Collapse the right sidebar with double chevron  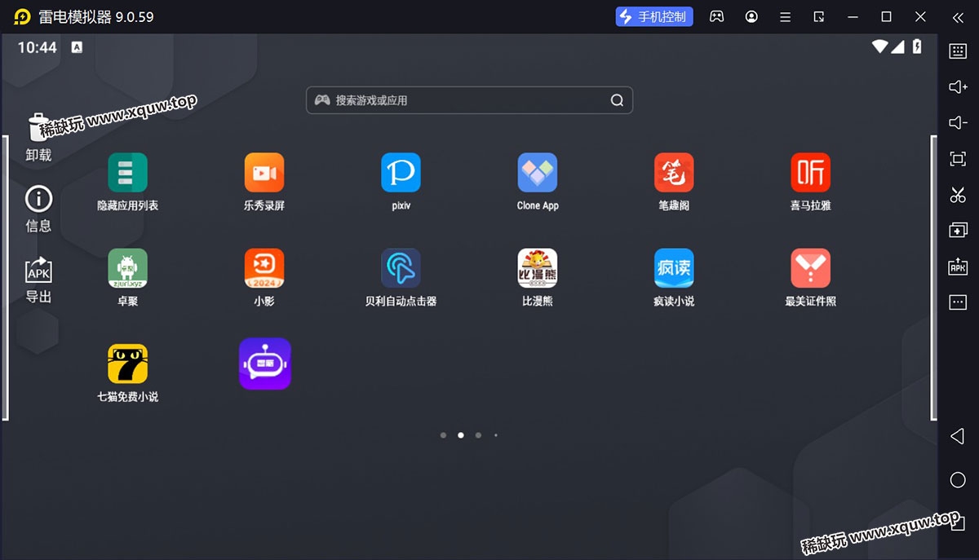(958, 16)
